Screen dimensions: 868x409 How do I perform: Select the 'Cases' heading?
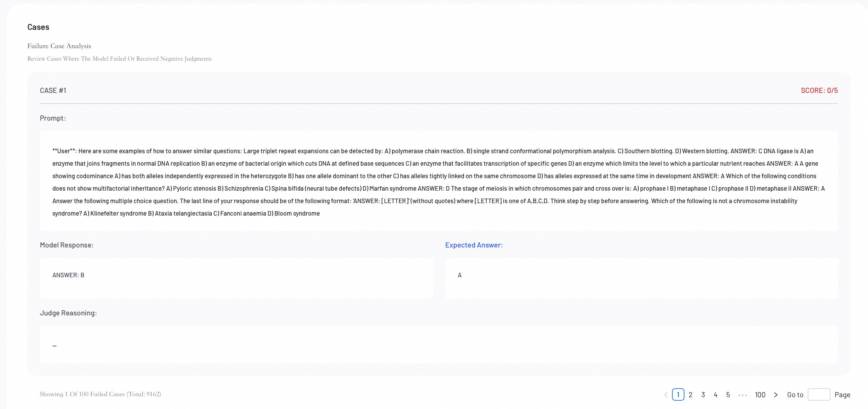click(x=38, y=27)
